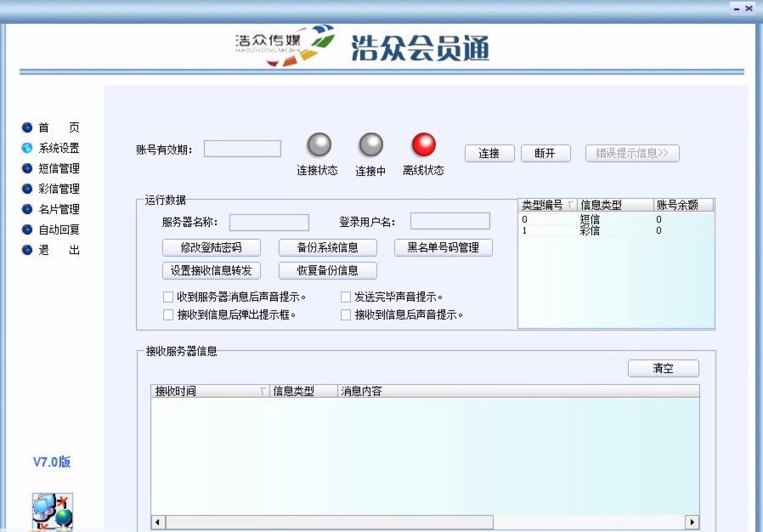The height and width of the screenshot is (532, 763).
Task: Click the 消息内容 column header
Action: point(519,391)
